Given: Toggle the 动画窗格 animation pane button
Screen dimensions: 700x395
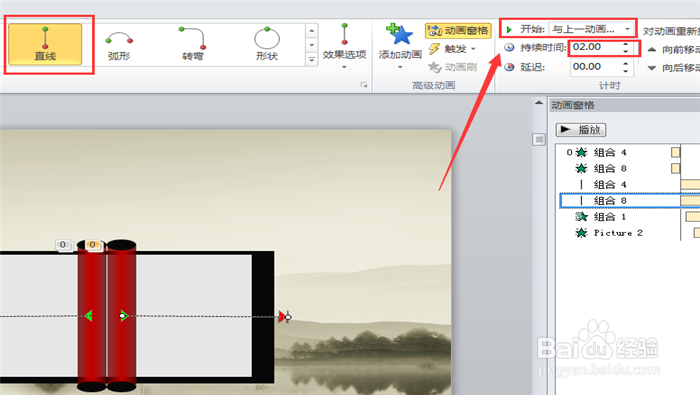Looking at the screenshot, I should pyautogui.click(x=458, y=30).
